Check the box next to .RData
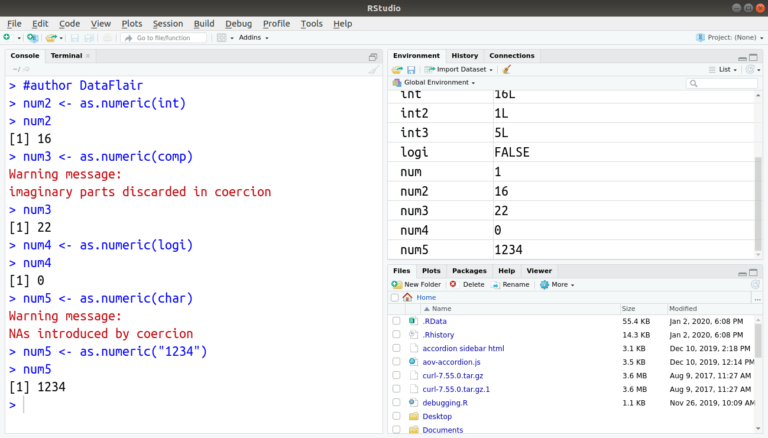The height and width of the screenshot is (438, 768). pyautogui.click(x=397, y=321)
